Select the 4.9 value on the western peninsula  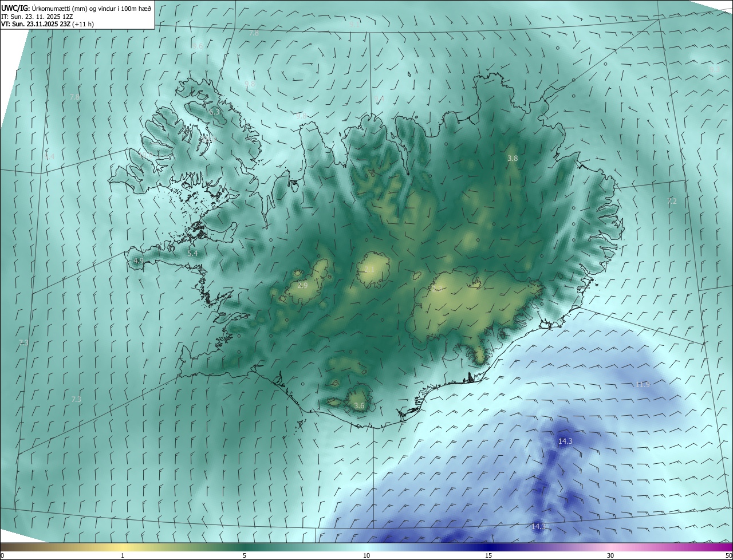[x=138, y=261]
